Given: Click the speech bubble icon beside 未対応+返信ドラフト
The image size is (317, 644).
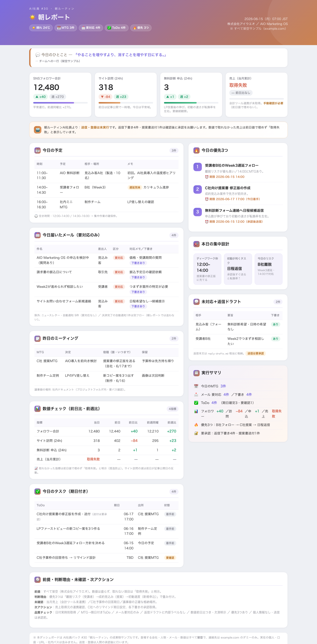Looking at the screenshot, I should coord(196,302).
